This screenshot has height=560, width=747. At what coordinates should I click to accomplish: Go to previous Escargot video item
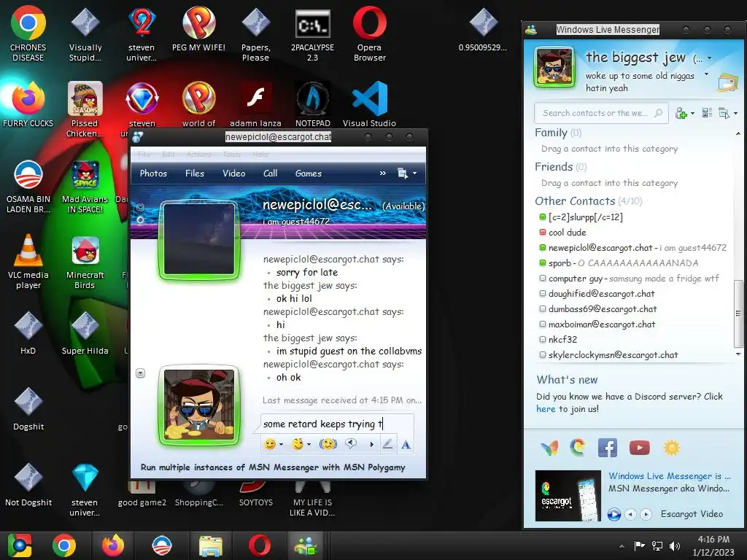tap(630, 514)
